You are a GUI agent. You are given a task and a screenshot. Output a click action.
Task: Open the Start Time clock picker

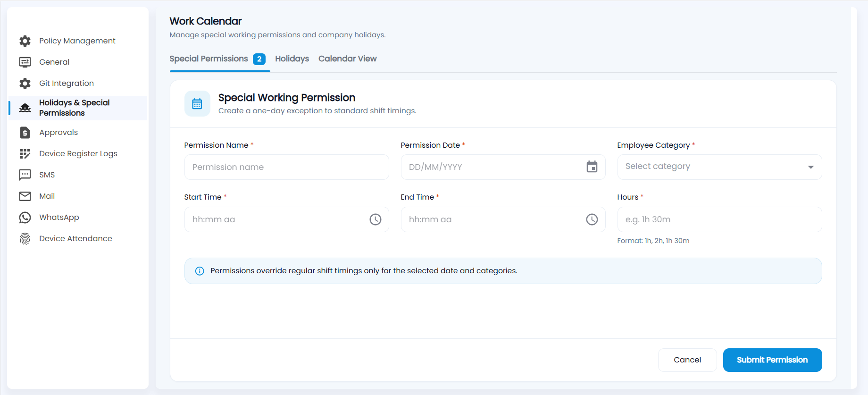tap(376, 219)
